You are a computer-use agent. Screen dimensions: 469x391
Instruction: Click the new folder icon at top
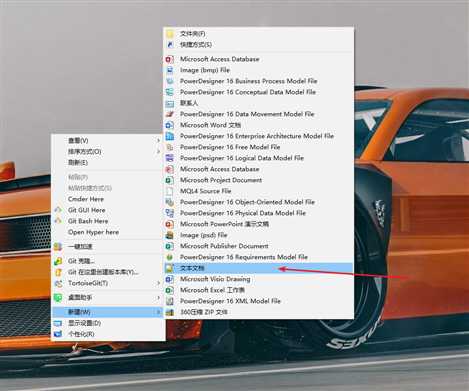169,34
